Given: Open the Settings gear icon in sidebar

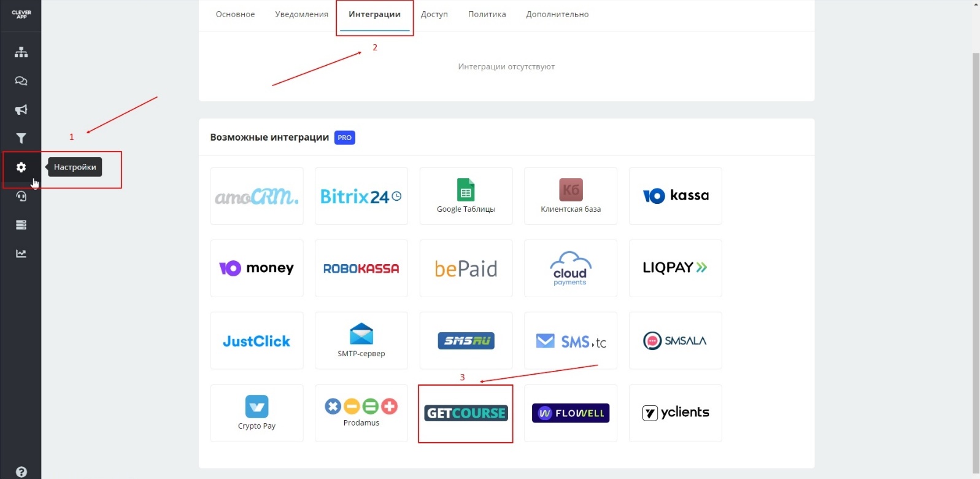Looking at the screenshot, I should click(x=21, y=167).
